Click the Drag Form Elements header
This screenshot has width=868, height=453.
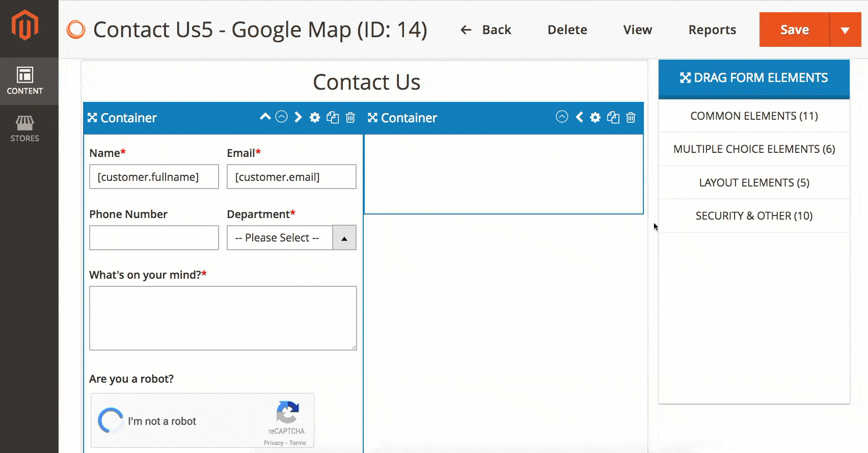point(754,78)
